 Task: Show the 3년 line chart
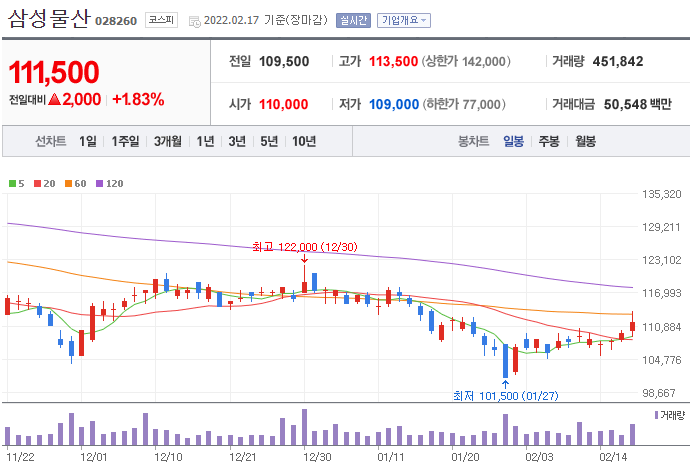pyautogui.click(x=237, y=141)
